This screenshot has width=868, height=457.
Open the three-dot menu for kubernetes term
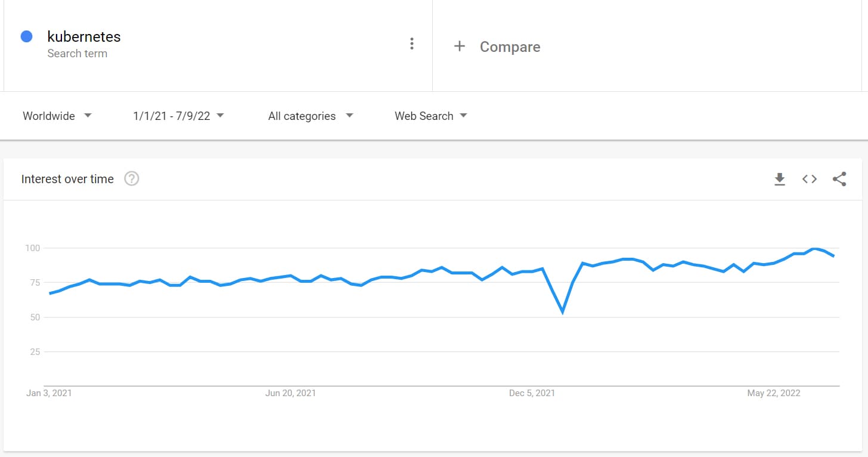coord(411,44)
